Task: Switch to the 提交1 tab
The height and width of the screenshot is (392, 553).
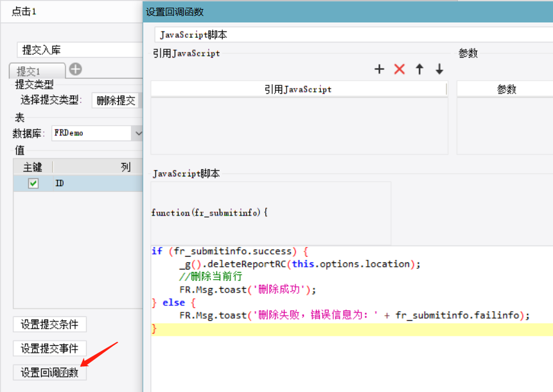Action: (37, 71)
